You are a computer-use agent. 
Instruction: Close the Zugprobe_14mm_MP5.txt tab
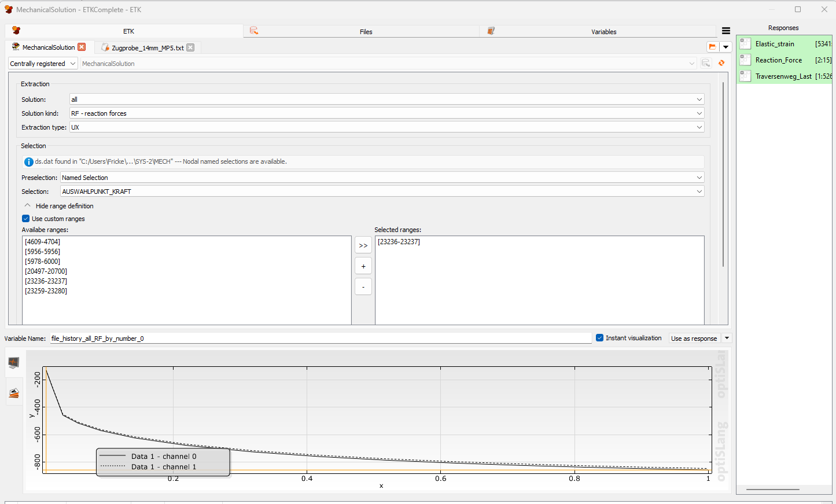coord(190,47)
